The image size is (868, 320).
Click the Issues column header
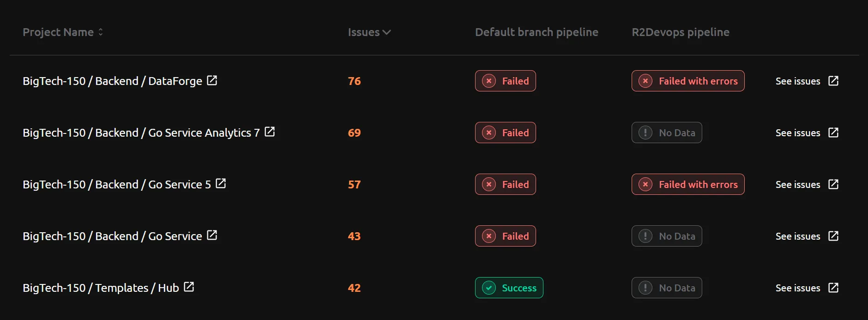(x=364, y=32)
